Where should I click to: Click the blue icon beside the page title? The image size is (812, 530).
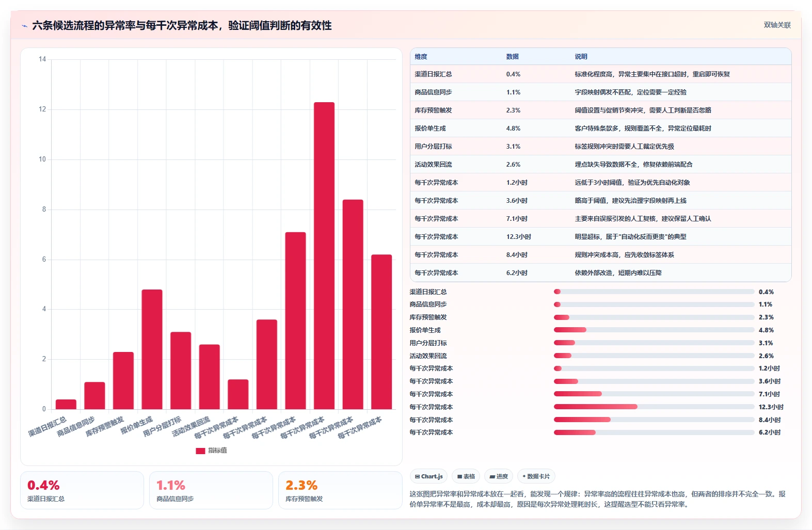pyautogui.click(x=24, y=26)
